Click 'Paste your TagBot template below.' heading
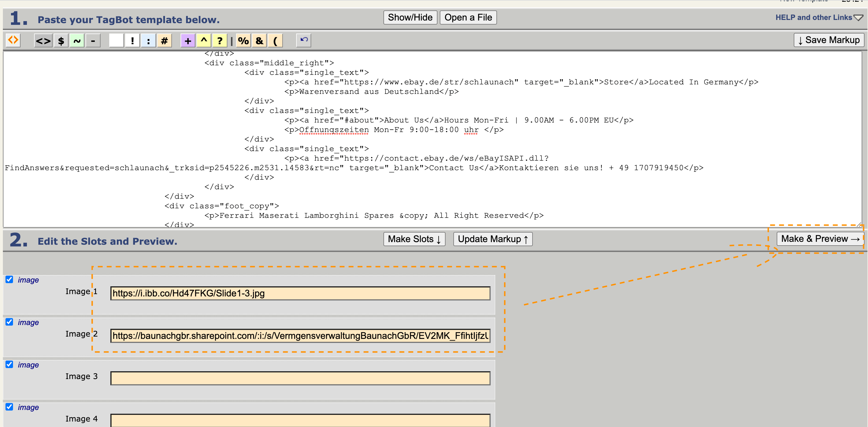Image resolution: width=868 pixels, height=427 pixels. pyautogui.click(x=128, y=20)
